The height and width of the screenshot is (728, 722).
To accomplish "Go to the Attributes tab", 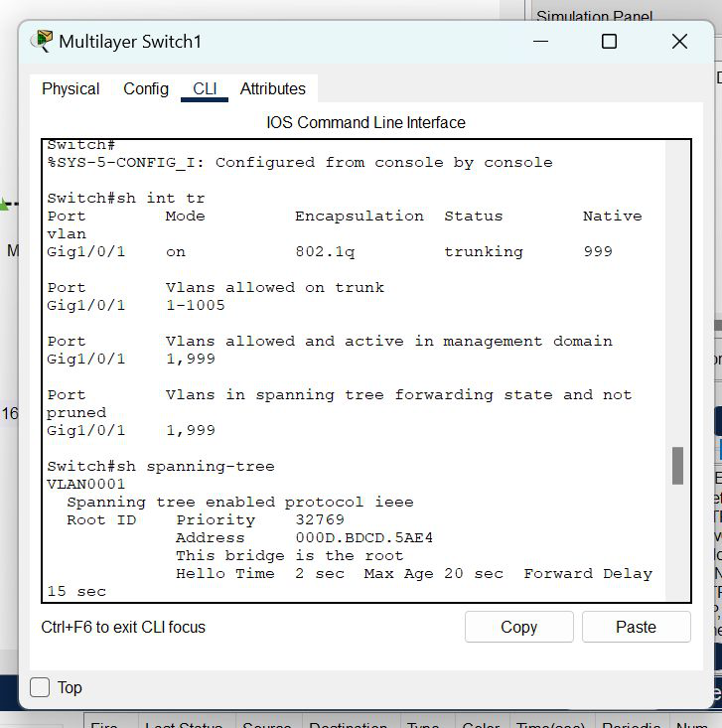I will [273, 88].
